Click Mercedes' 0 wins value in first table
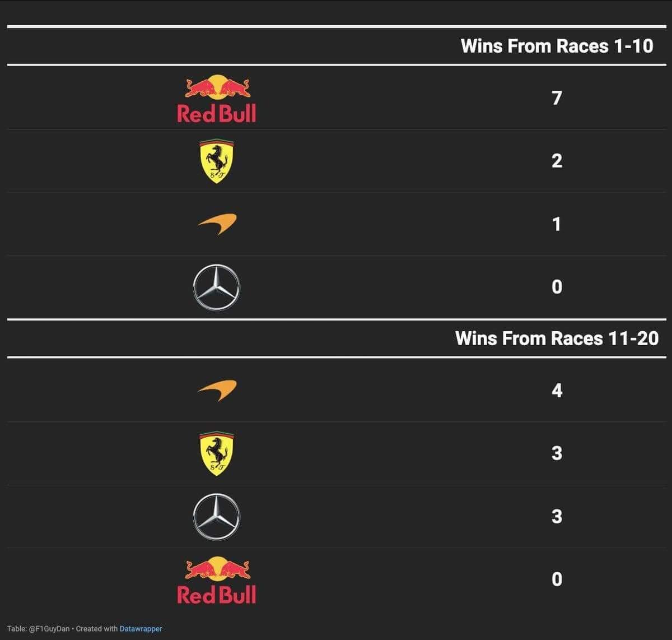This screenshot has height=640, width=672. click(x=557, y=287)
